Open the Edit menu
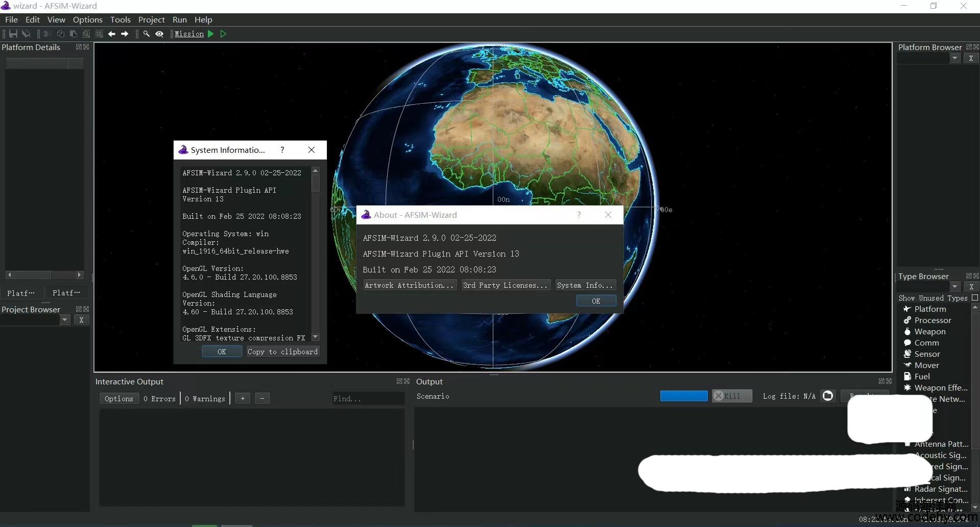Screen dimensions: 980x527 32,19
